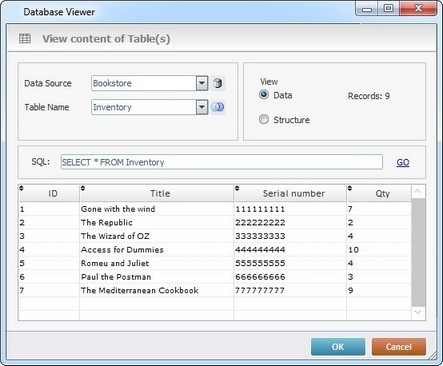
Task: Click the OK button
Action: (x=338, y=347)
